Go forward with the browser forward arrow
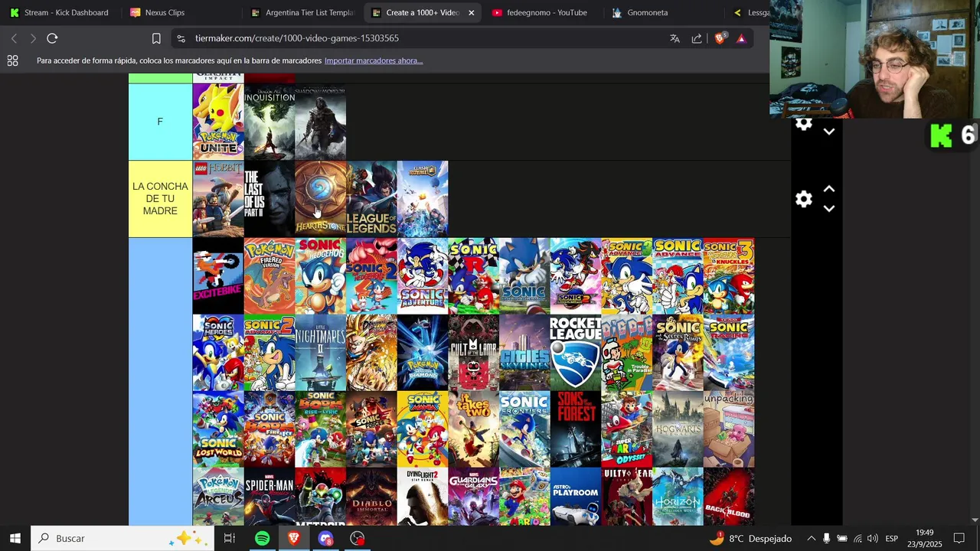This screenshot has height=551, width=980. pos(33,38)
